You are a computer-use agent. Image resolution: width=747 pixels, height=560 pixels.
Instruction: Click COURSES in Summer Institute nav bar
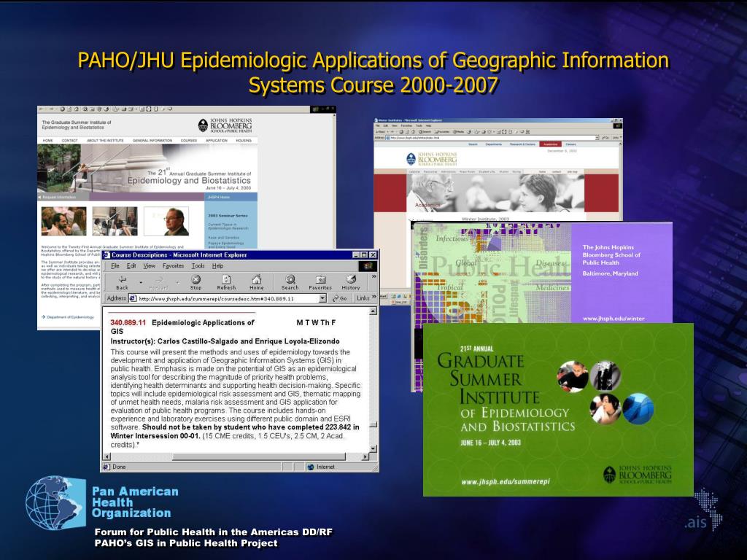click(x=189, y=141)
